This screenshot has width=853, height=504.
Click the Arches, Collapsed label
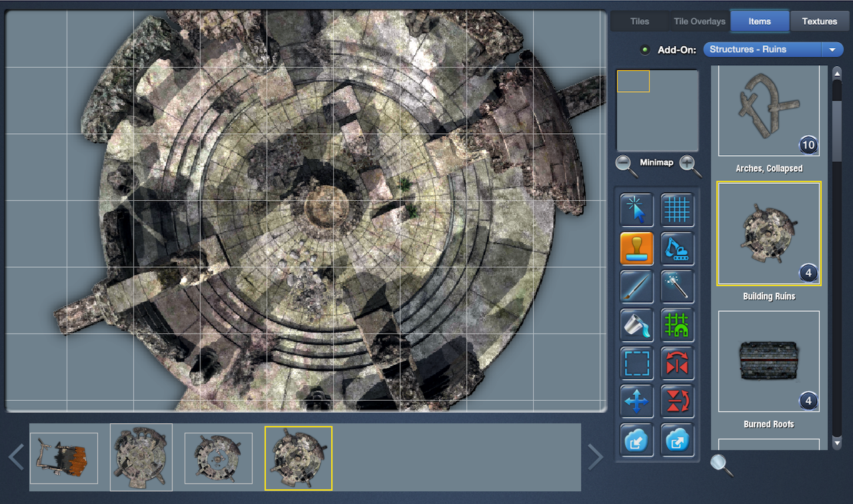click(769, 168)
